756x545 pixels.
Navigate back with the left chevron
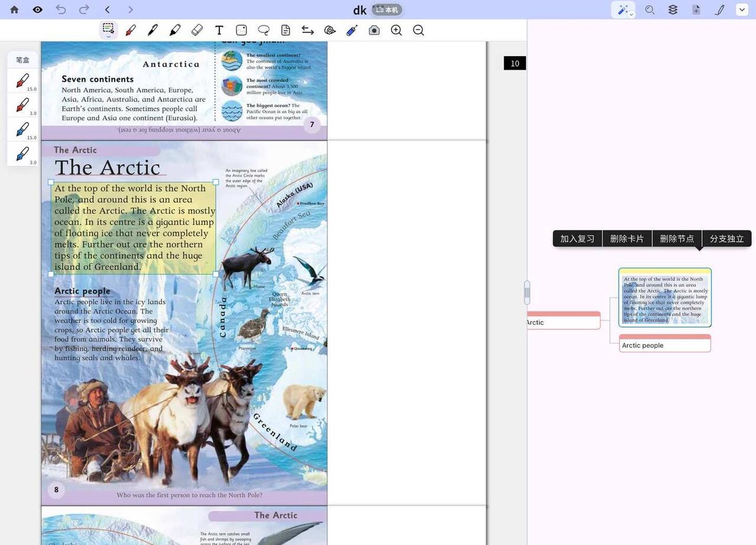(x=107, y=9)
